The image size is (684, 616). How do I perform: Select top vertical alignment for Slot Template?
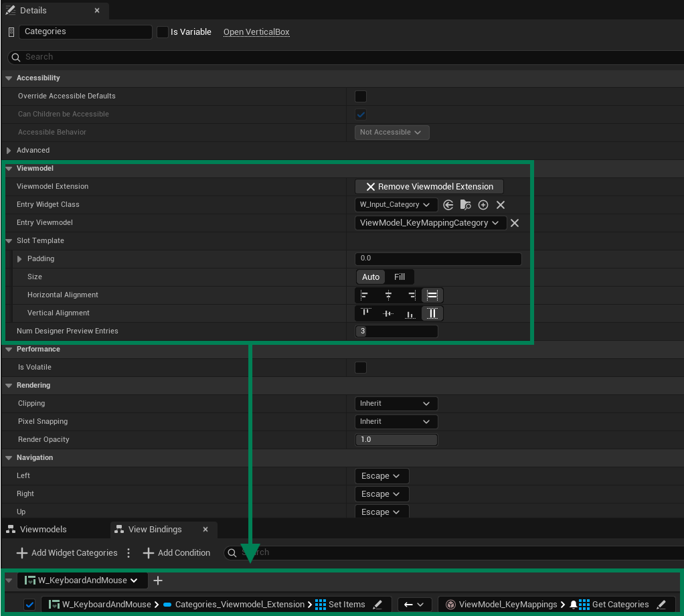tap(365, 313)
